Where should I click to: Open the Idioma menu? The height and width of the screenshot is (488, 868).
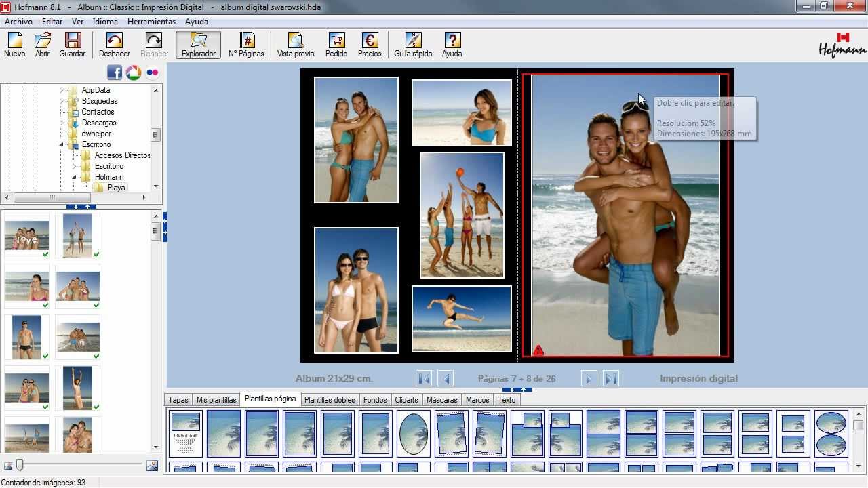(x=105, y=22)
